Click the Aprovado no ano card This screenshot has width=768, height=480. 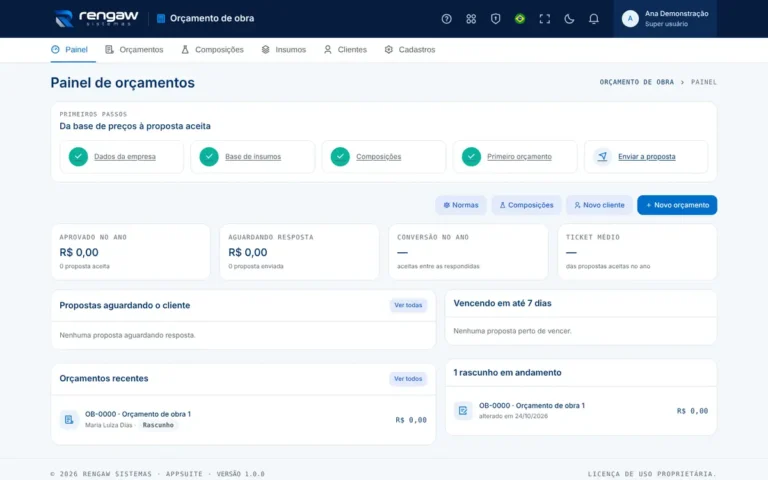(131, 252)
